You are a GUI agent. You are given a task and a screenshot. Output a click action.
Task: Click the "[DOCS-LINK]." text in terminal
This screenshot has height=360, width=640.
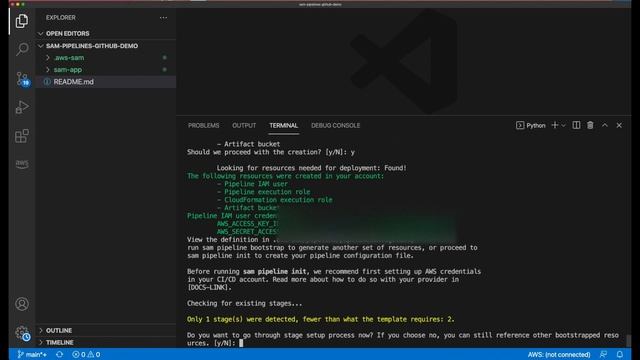point(209,287)
